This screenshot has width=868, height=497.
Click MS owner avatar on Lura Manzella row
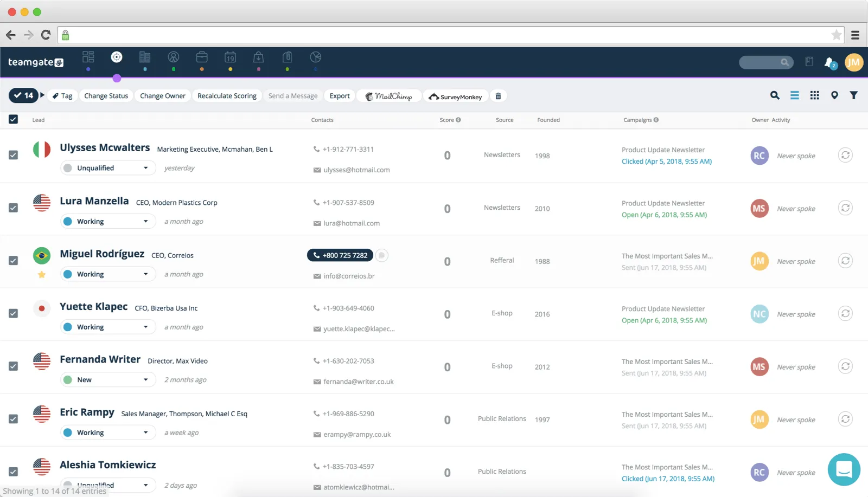759,208
